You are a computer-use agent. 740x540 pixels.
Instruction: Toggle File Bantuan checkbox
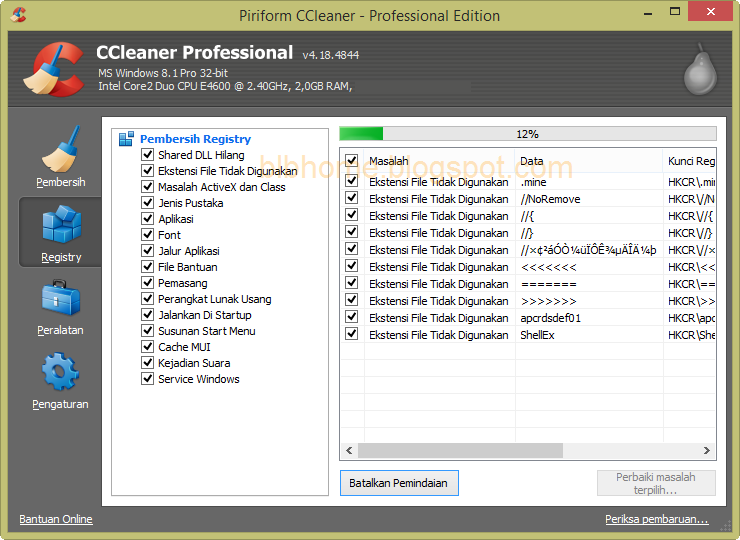click(148, 267)
